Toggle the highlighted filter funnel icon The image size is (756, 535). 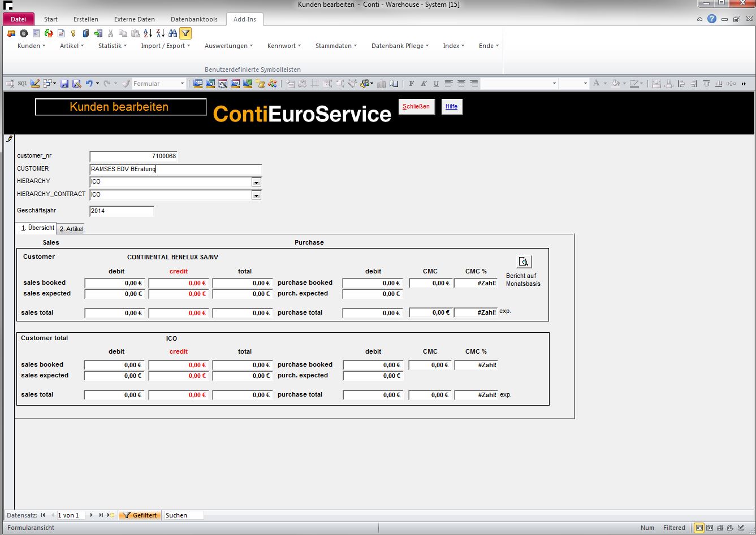[185, 33]
